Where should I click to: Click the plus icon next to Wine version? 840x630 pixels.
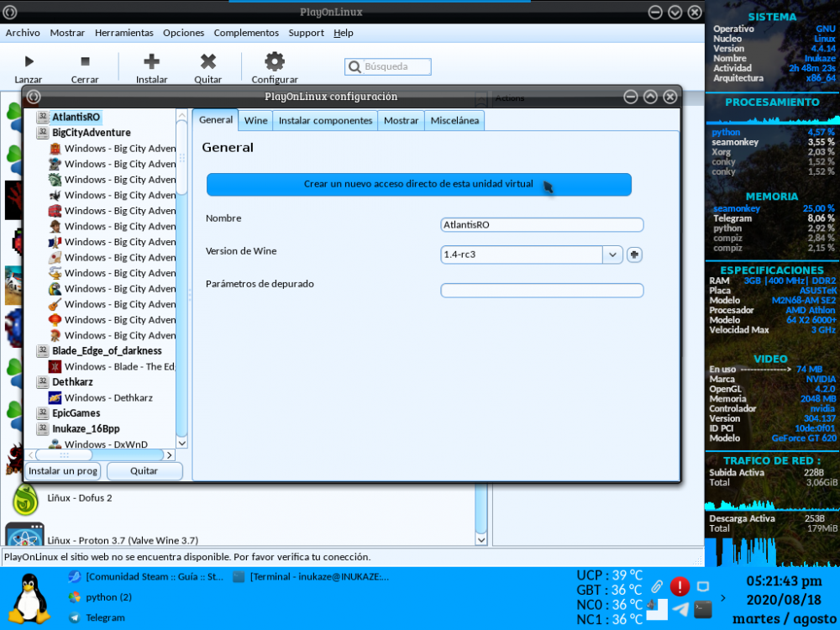pyautogui.click(x=634, y=255)
